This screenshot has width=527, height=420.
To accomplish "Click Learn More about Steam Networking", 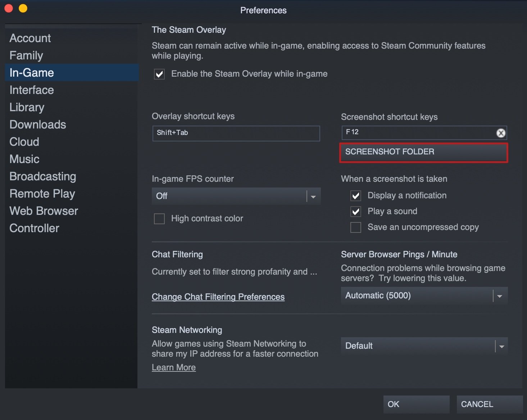I will (174, 367).
